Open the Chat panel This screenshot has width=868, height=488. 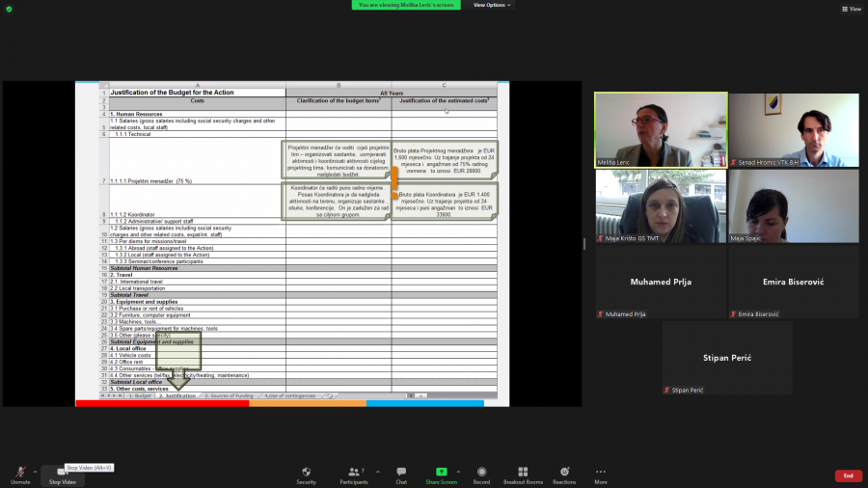(401, 474)
